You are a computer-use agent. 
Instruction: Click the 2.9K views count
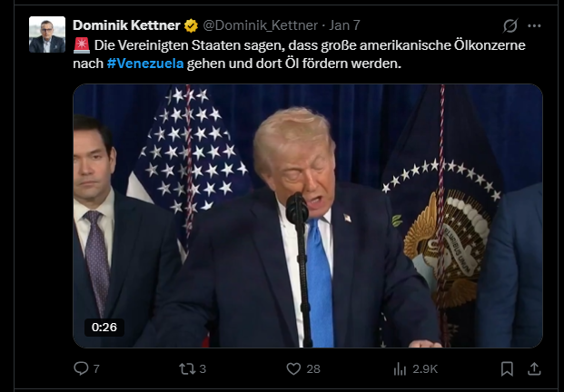pyautogui.click(x=425, y=369)
